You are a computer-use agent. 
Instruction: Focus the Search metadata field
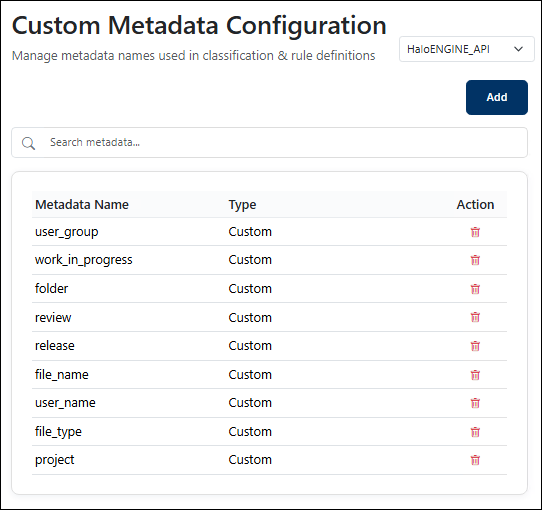click(270, 142)
